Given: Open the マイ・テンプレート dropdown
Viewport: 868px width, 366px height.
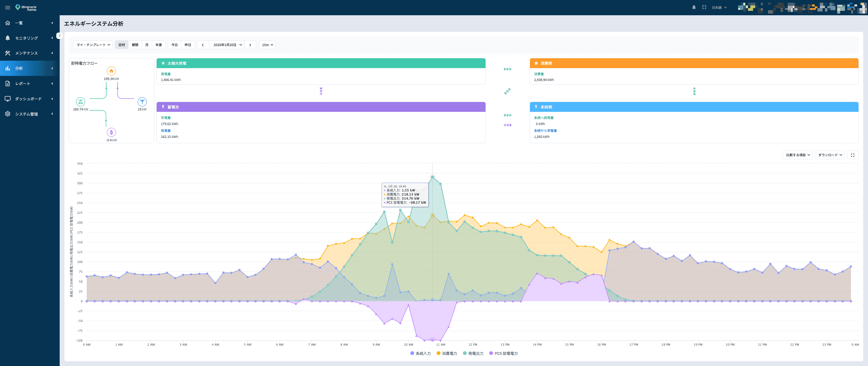Looking at the screenshot, I should tap(93, 45).
